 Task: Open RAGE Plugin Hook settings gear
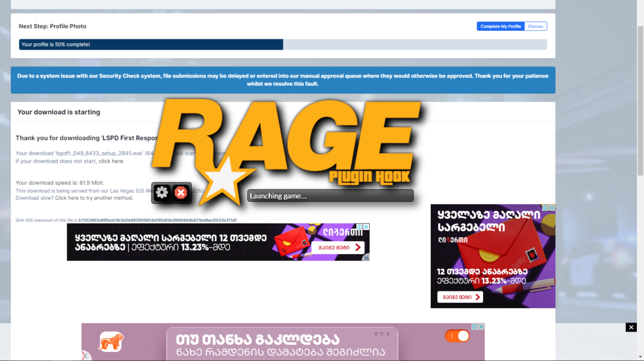(x=162, y=192)
